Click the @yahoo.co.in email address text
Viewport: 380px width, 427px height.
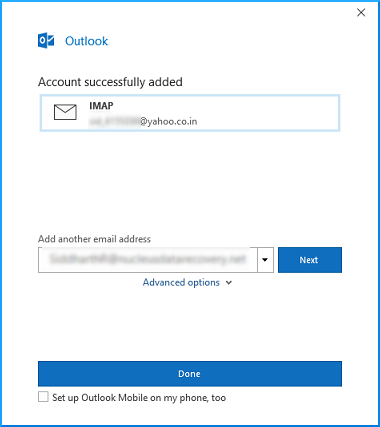click(168, 121)
